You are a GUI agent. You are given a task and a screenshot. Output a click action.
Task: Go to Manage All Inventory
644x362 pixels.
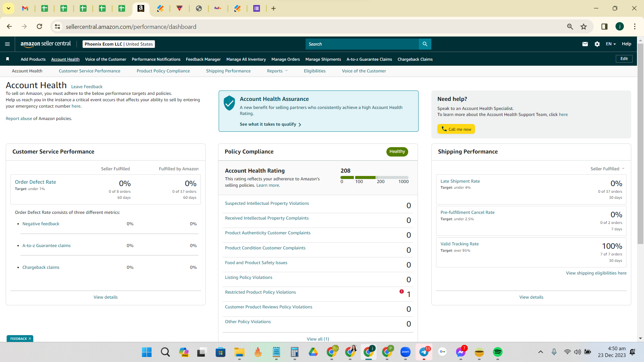[246, 59]
